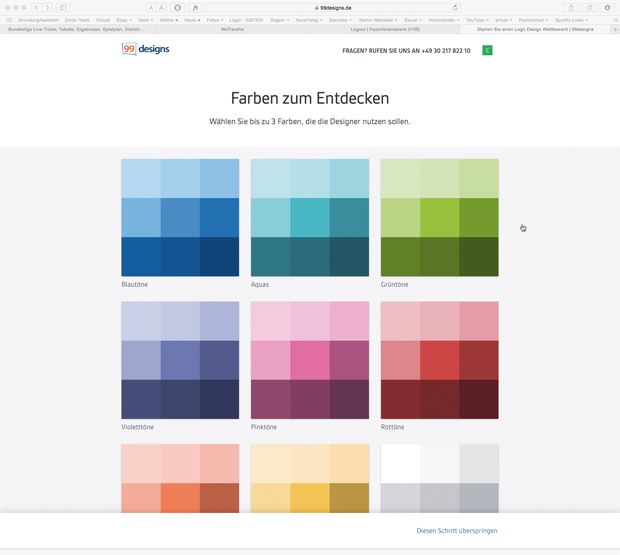
Task: Add a new tab with plus button
Action: 615,29
